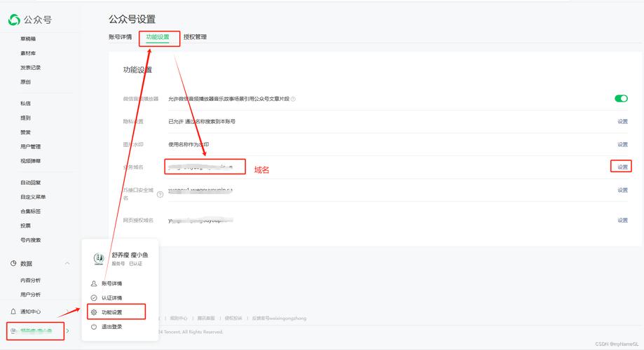Open 投票 in the sidebar

[25, 225]
